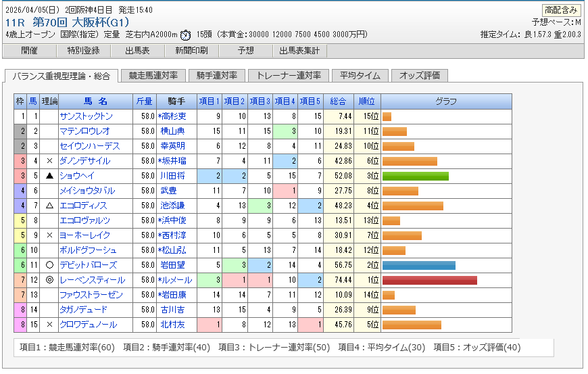
Task: Open jockey link 横山典
Action: pos(172,131)
